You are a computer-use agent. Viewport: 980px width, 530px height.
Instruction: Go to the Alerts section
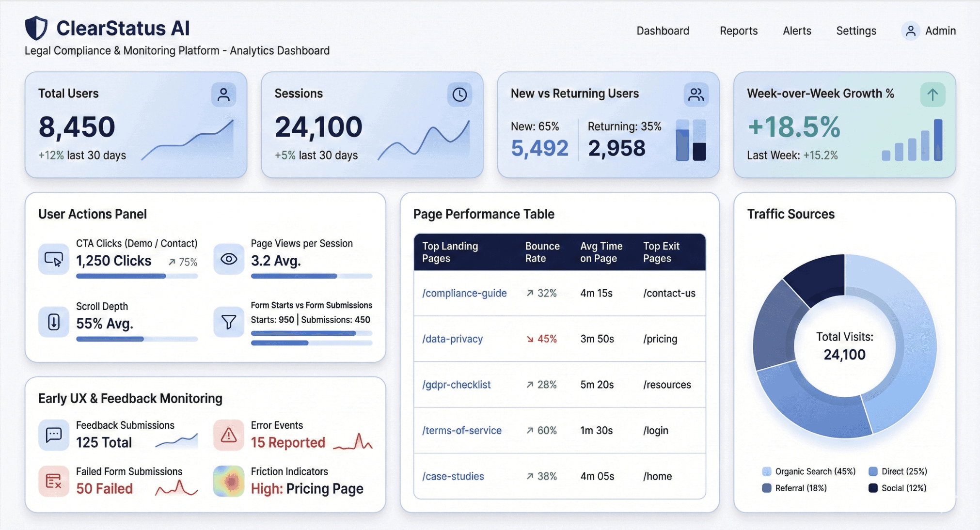pyautogui.click(x=797, y=31)
